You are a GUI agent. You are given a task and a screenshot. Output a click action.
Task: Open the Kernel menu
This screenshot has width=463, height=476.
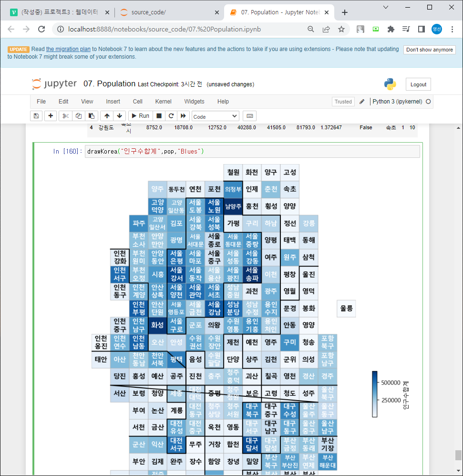[163, 102]
